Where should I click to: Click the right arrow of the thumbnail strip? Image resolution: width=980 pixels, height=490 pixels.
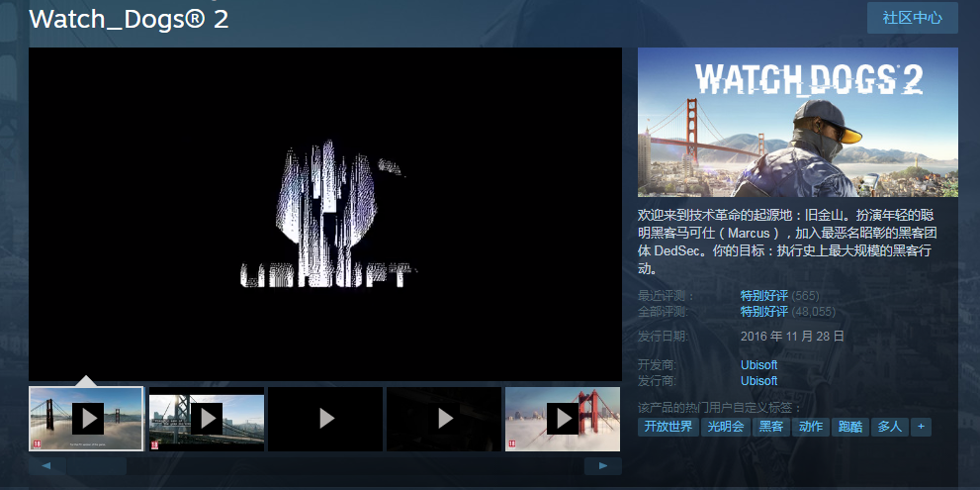click(602, 466)
